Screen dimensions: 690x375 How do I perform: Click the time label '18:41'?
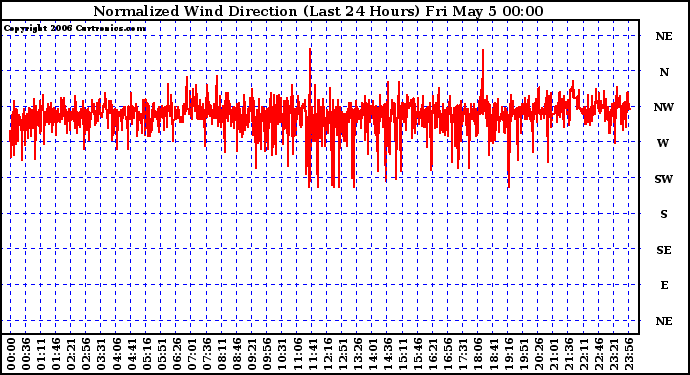point(492,354)
